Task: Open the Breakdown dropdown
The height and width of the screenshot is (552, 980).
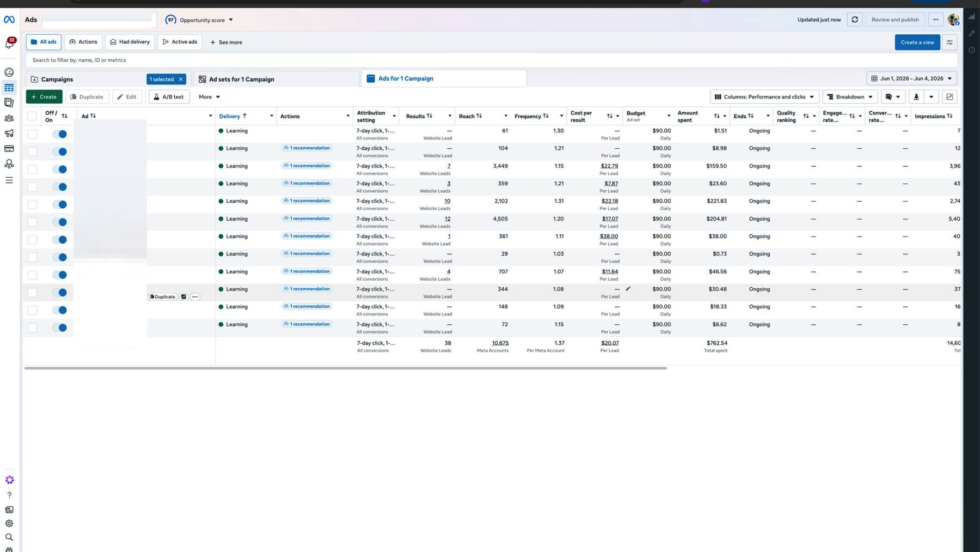Action: pyautogui.click(x=849, y=97)
